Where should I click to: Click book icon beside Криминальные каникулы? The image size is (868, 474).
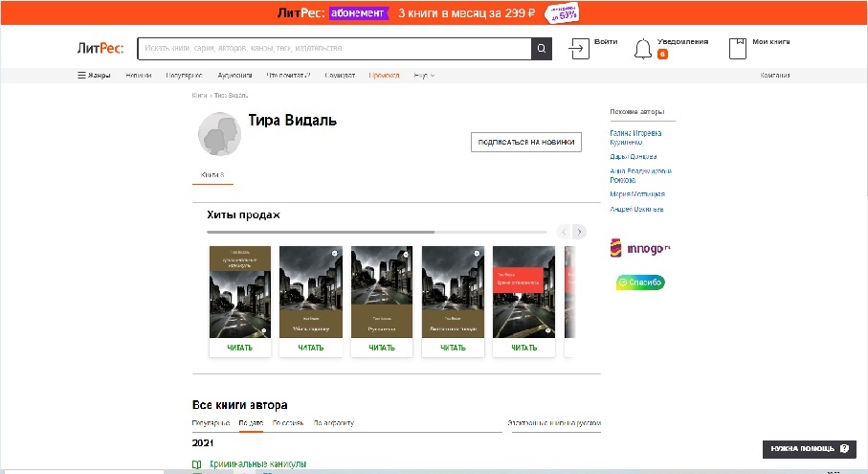196,464
